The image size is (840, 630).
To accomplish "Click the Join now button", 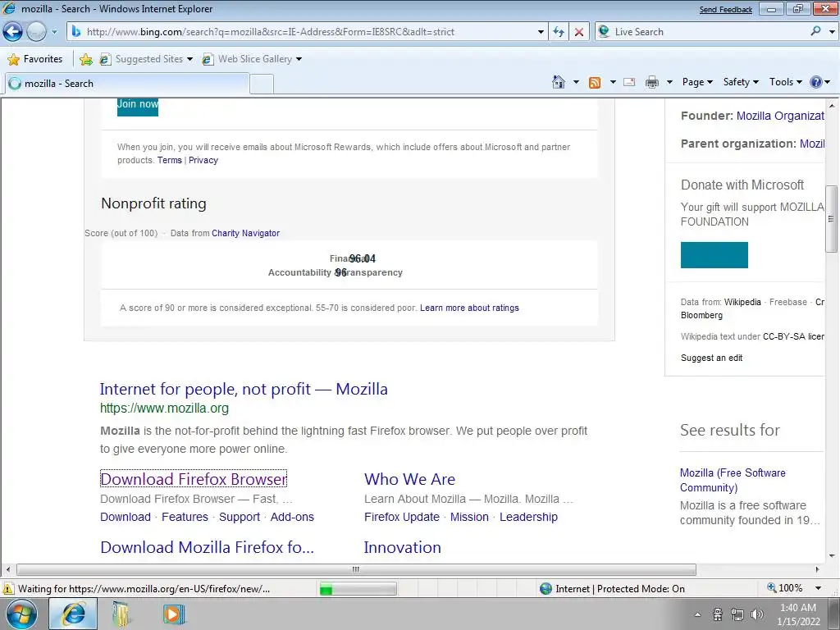I will click(138, 105).
